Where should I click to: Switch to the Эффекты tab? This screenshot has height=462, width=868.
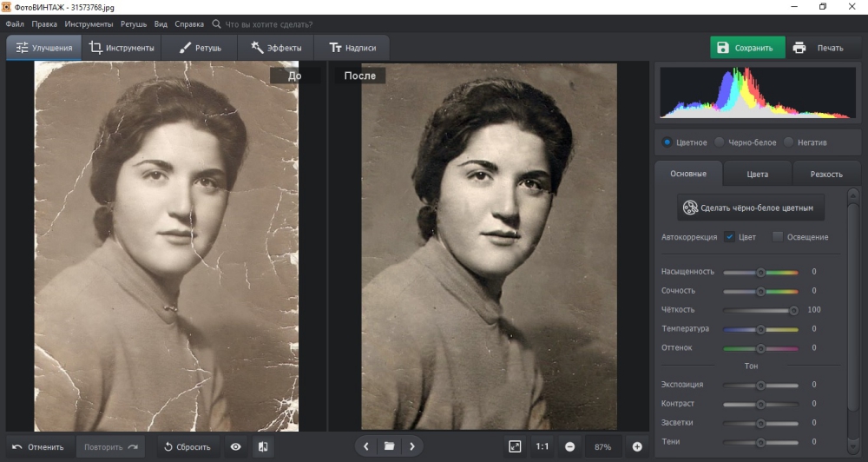click(276, 48)
